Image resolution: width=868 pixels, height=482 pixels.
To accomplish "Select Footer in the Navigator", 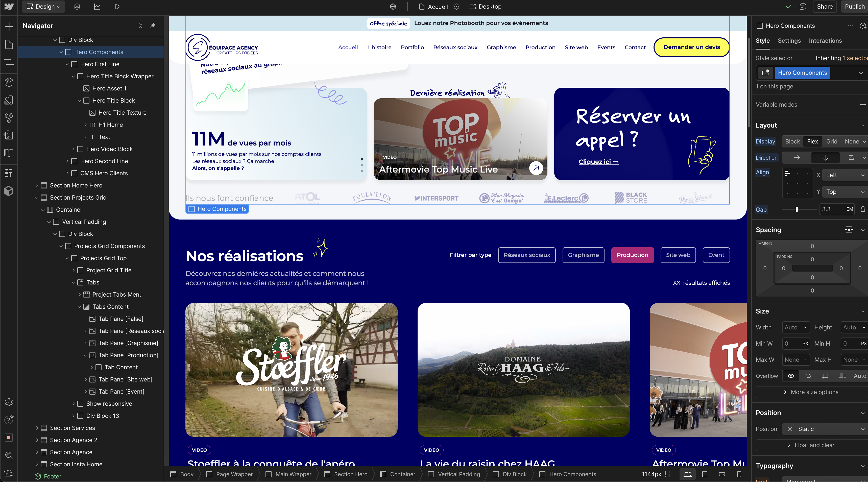I will (x=52, y=476).
